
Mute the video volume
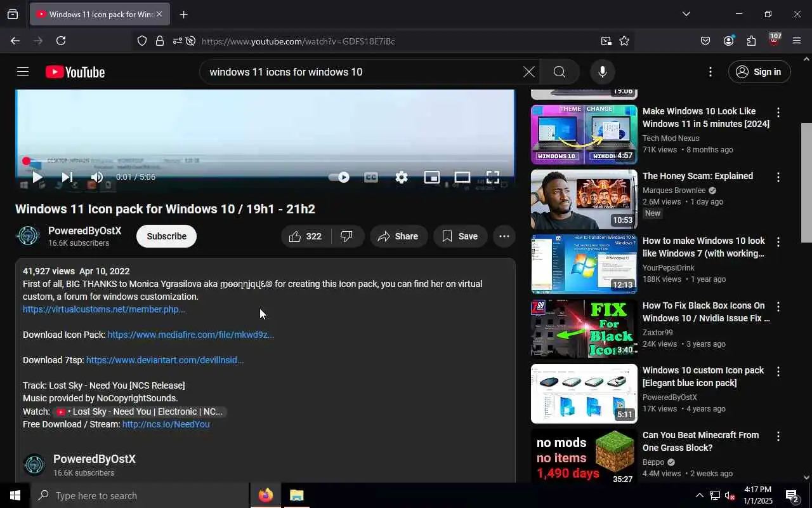97,177
